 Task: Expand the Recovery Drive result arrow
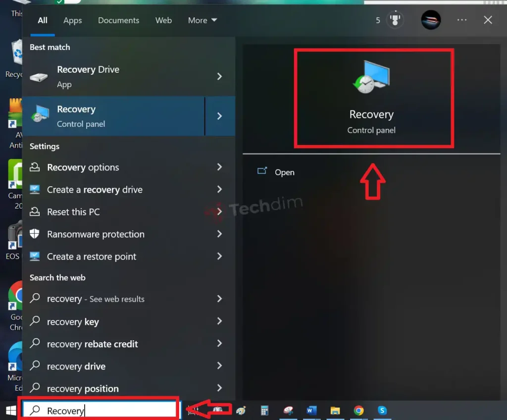[x=219, y=76]
